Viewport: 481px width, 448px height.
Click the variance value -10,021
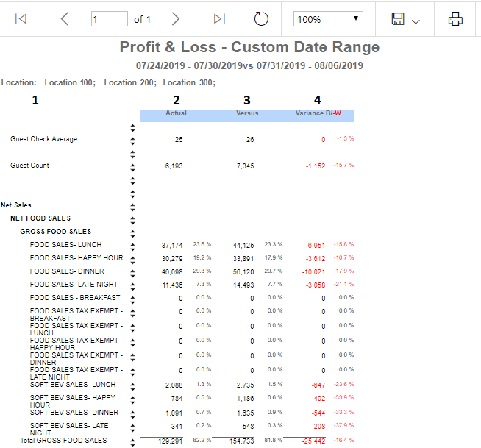tap(313, 272)
